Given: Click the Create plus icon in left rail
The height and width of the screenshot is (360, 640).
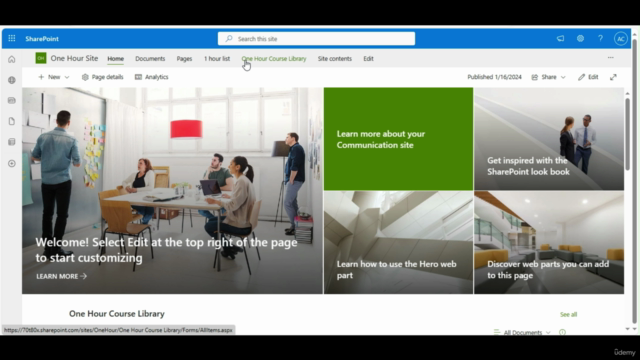Looking at the screenshot, I should point(12,163).
